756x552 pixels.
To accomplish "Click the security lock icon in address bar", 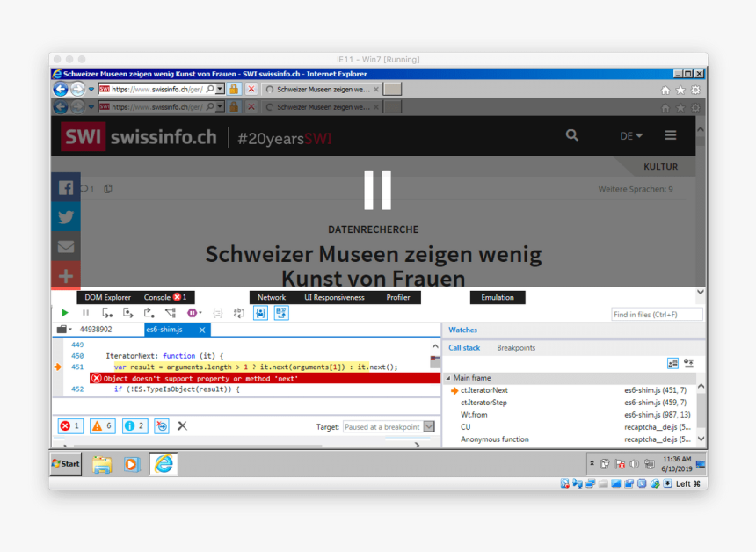I will click(234, 89).
